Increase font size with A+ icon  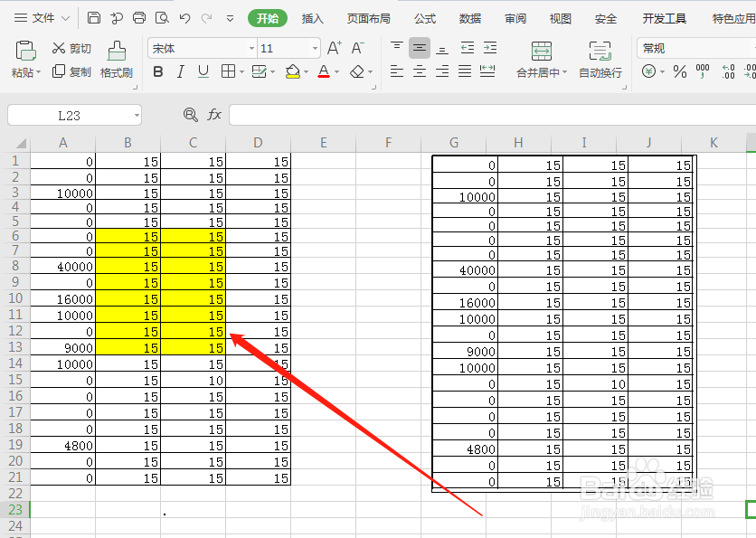tap(334, 48)
